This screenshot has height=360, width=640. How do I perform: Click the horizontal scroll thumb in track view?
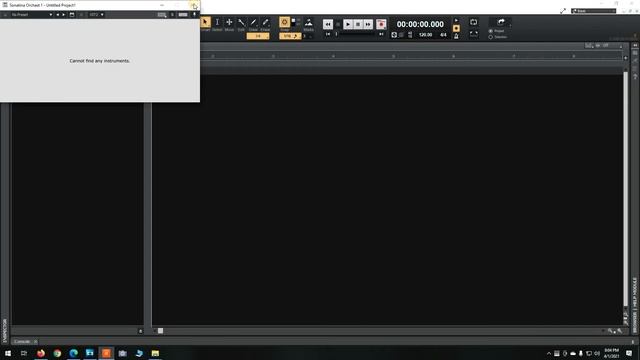pos(160,331)
